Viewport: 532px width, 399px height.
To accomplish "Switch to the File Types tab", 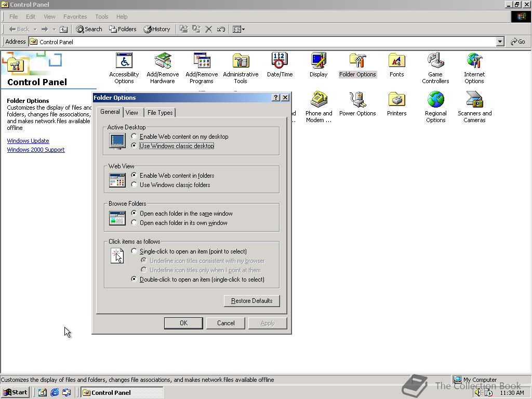I will [160, 113].
